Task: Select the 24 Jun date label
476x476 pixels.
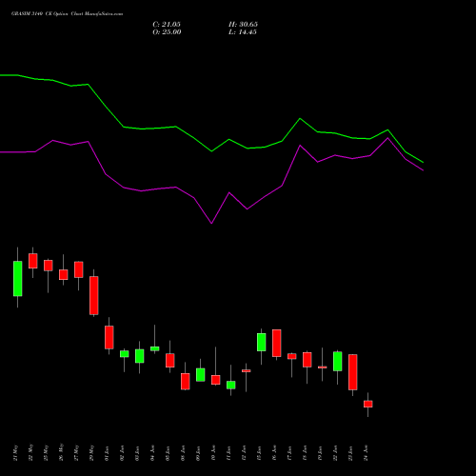Action: point(367,453)
